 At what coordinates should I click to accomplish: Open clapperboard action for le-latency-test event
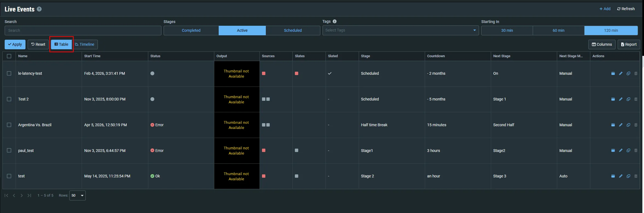pyautogui.click(x=613, y=73)
